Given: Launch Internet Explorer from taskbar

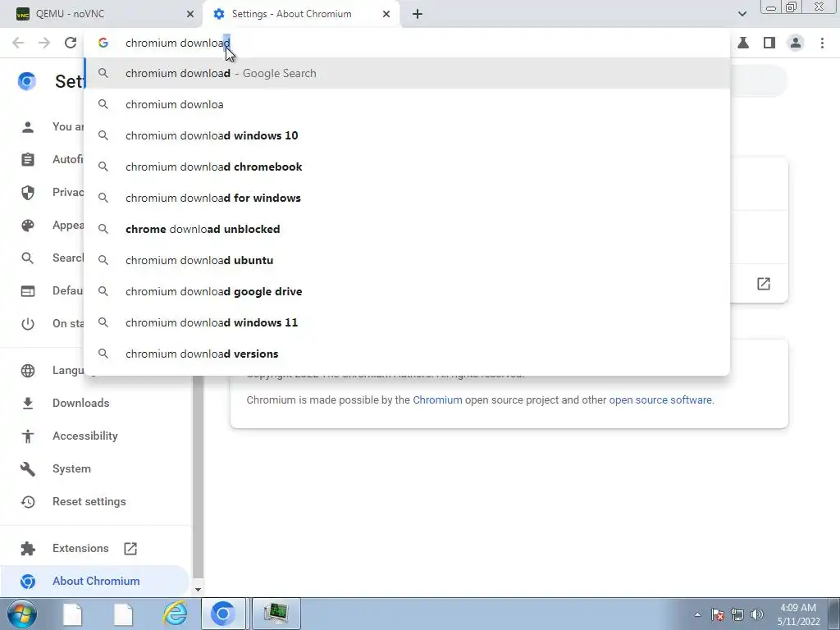Looking at the screenshot, I should tap(176, 614).
